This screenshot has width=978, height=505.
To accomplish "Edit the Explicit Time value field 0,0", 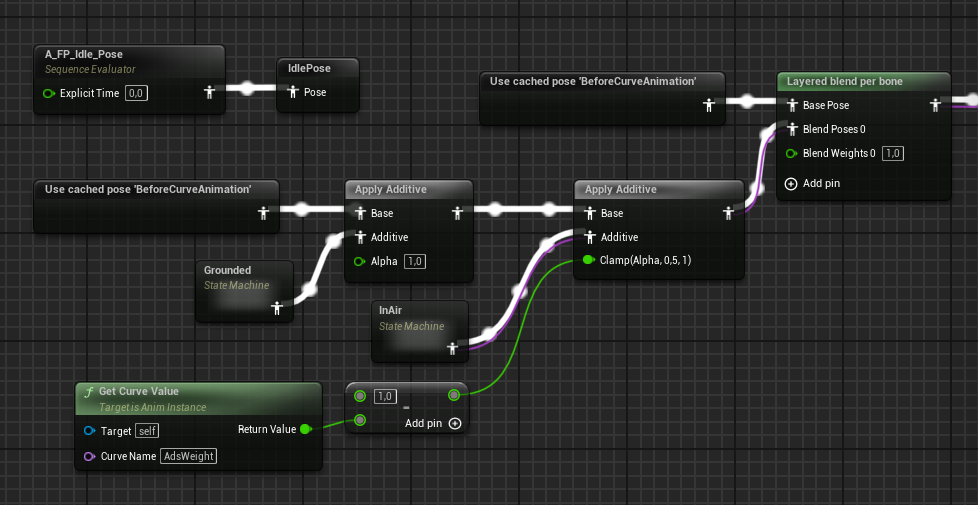I will [x=137, y=94].
